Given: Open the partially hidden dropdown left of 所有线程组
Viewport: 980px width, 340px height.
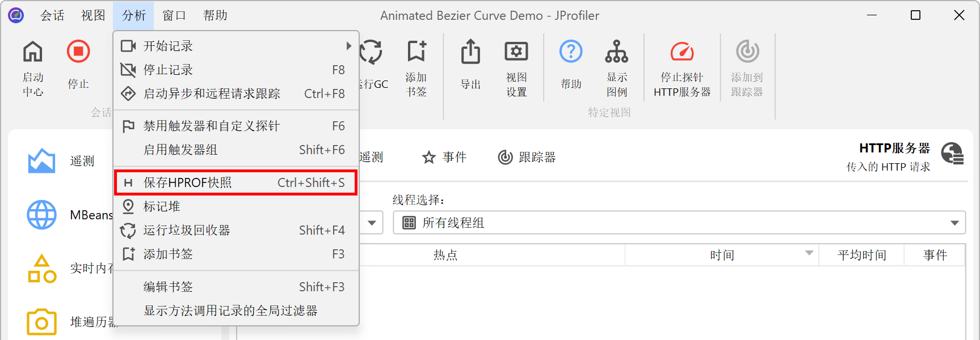Looking at the screenshot, I should coord(371,223).
